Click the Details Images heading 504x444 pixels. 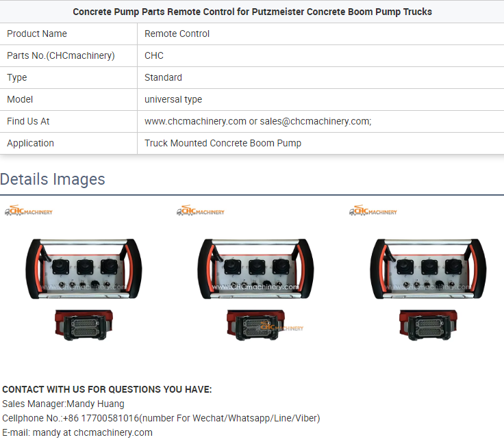point(53,179)
